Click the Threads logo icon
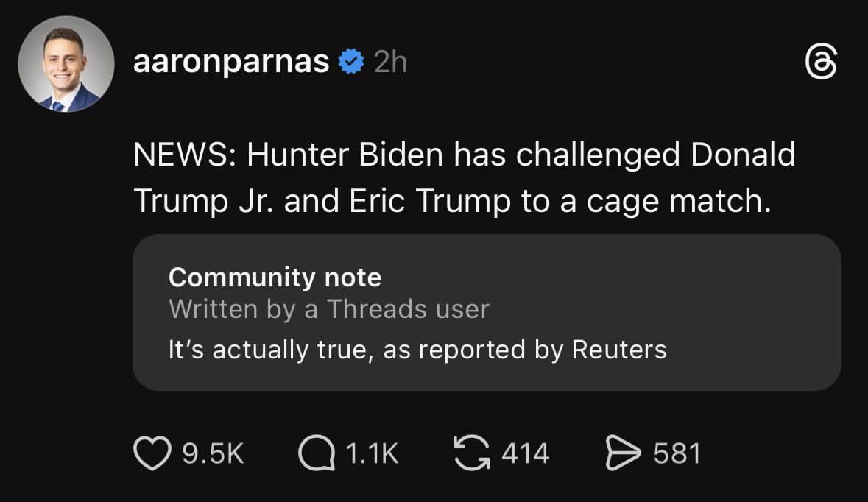Image resolution: width=868 pixels, height=502 pixels. 821,63
